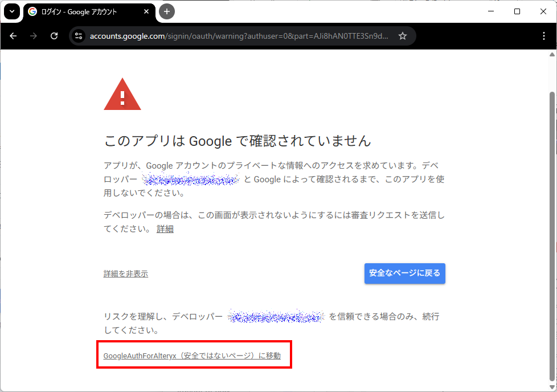The height and width of the screenshot is (392, 557).
Task: Collapse details via 詳細を非表示 link
Action: coord(125,274)
